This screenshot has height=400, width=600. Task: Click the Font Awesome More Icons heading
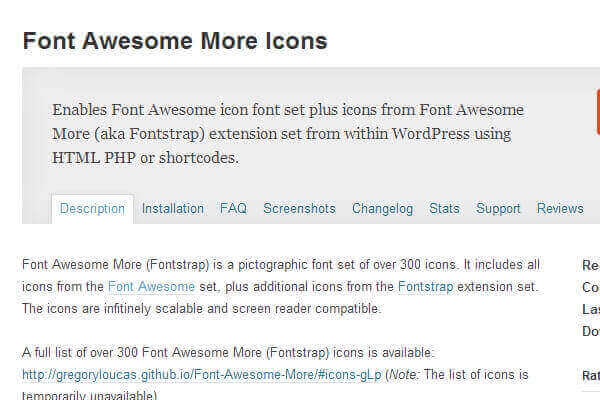point(175,42)
